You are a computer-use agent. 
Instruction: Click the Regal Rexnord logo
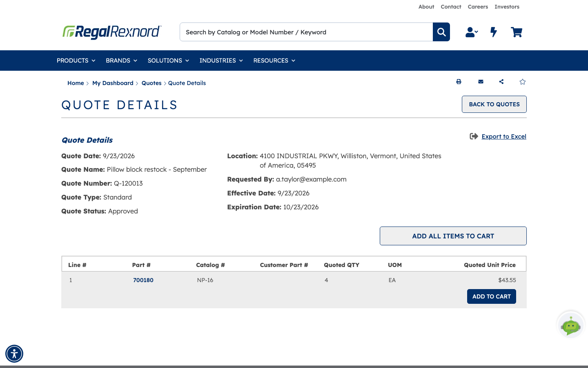click(x=112, y=32)
